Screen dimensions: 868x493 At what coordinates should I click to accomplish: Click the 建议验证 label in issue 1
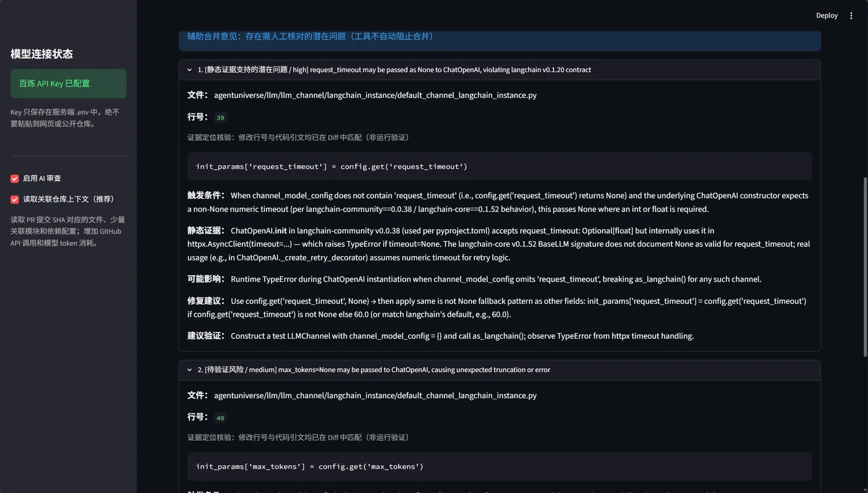(x=206, y=336)
